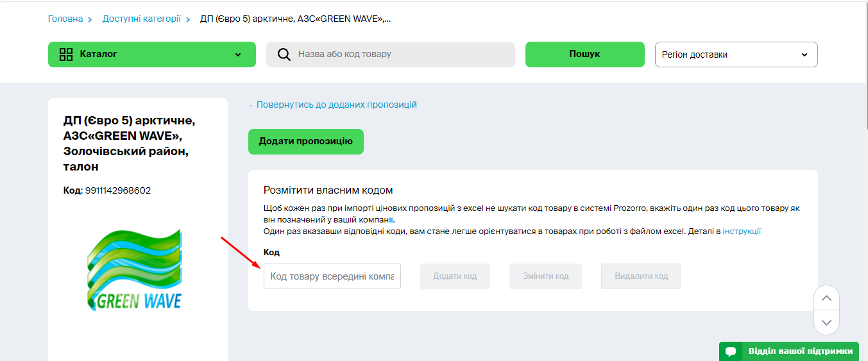The image size is (868, 361).
Task: Click the Видалити код button
Action: tap(641, 276)
